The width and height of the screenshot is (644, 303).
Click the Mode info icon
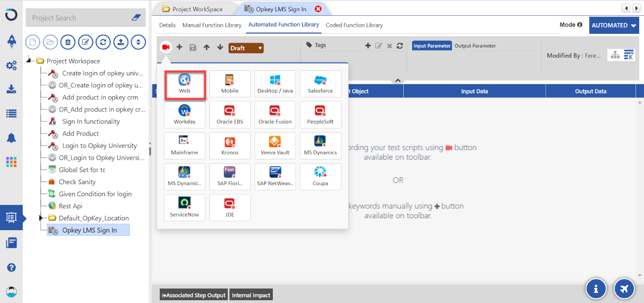(580, 25)
